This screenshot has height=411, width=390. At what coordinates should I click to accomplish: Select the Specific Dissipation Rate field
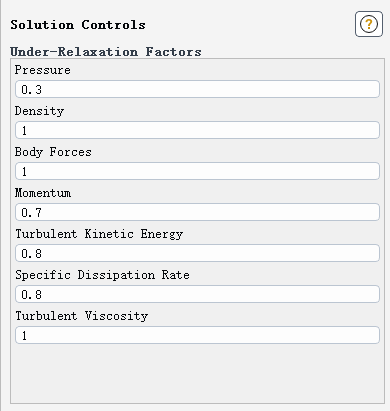pyautogui.click(x=197, y=294)
